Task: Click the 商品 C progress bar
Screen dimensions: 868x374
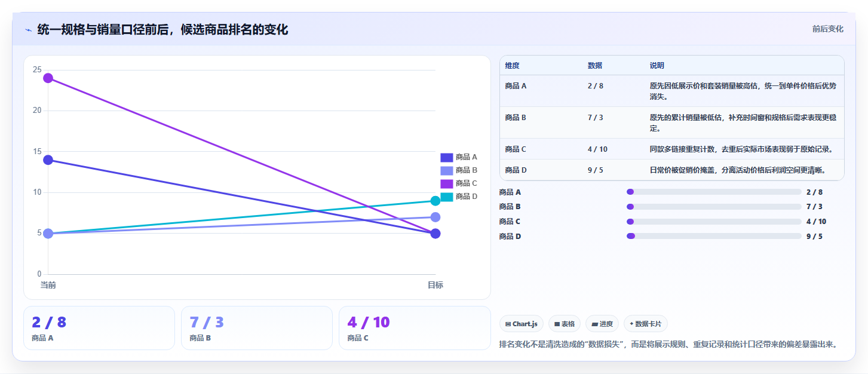Action: [x=714, y=222]
